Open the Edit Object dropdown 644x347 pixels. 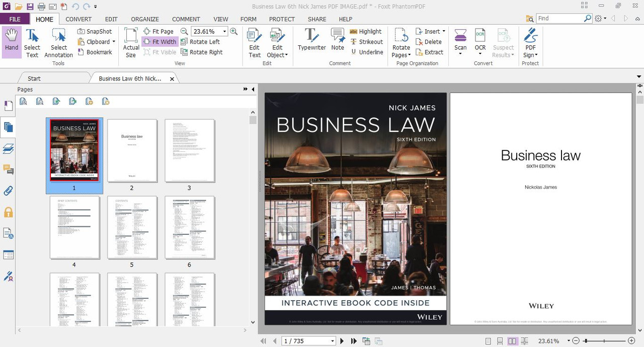coord(277,42)
